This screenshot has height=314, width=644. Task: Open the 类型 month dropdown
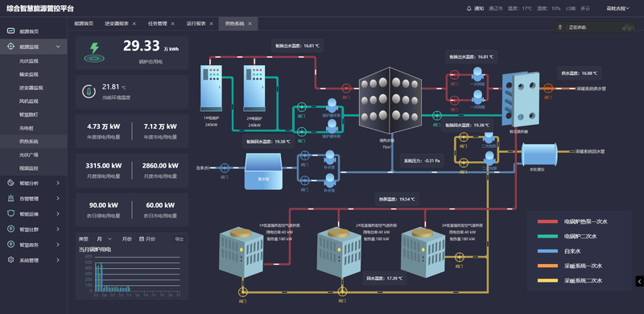point(104,239)
